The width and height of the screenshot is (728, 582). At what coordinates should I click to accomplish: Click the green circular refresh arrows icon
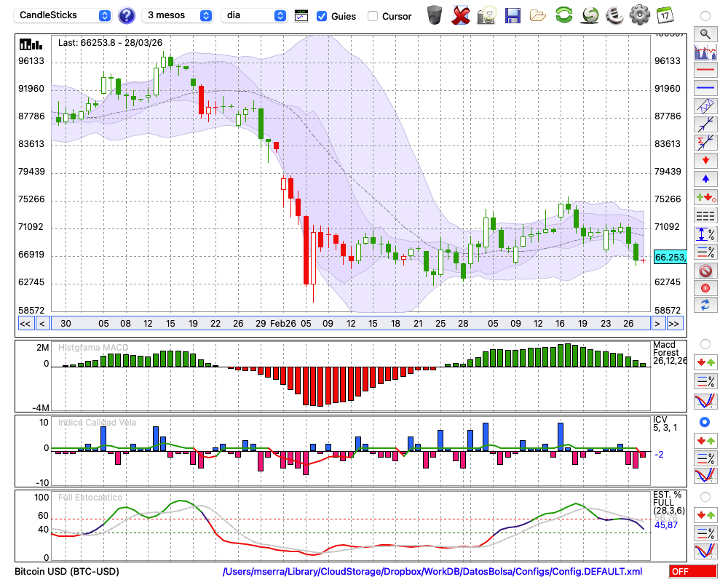click(563, 15)
